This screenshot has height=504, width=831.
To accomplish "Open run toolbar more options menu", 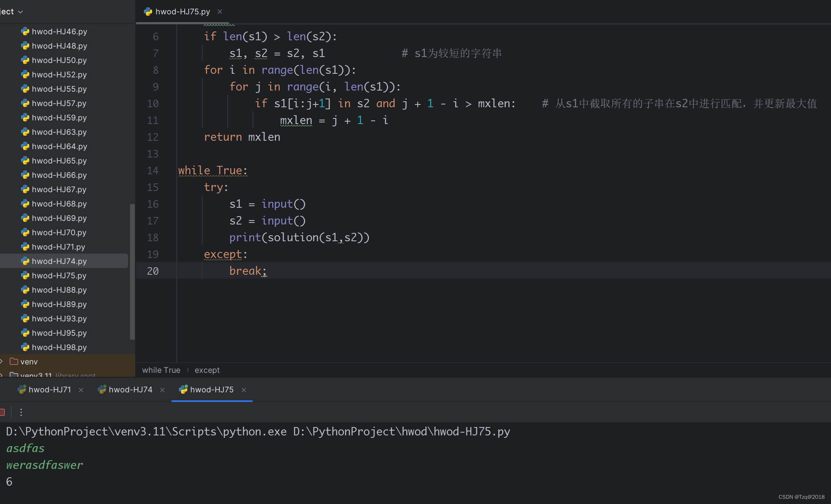I will (21, 412).
